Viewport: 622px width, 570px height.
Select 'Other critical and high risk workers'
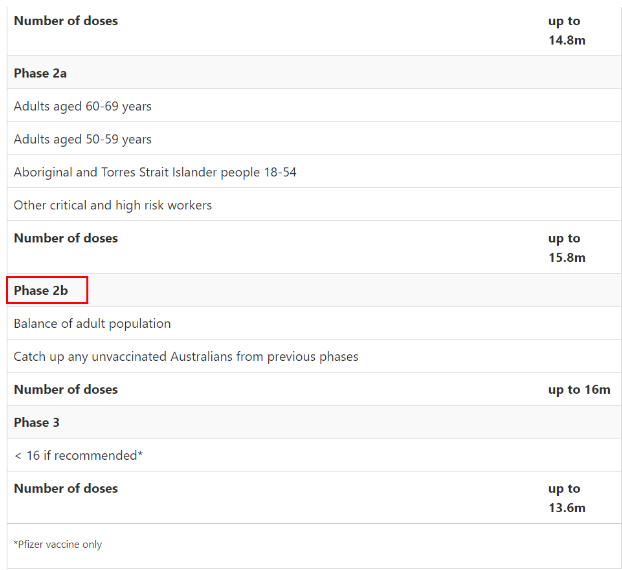[x=113, y=205]
